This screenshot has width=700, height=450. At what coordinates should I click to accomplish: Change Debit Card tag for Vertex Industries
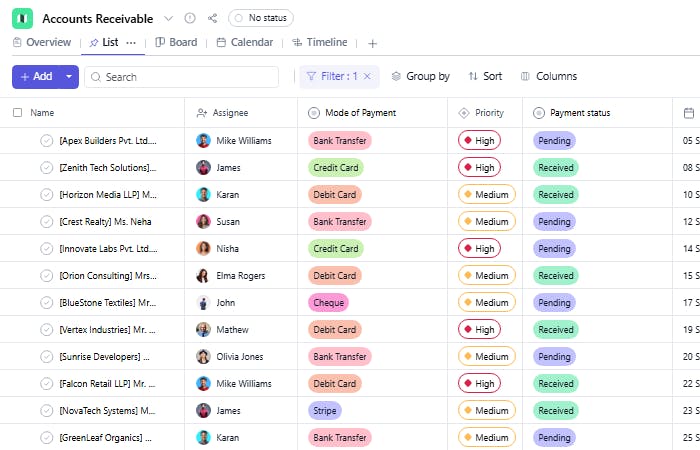[334, 329]
